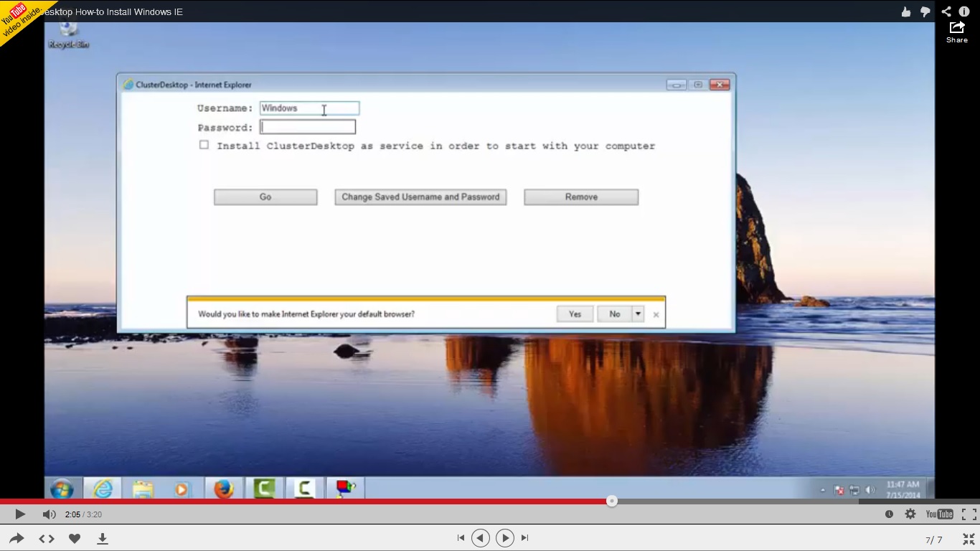
Task: Click the taskbar volume speaker icon
Action: click(x=870, y=491)
